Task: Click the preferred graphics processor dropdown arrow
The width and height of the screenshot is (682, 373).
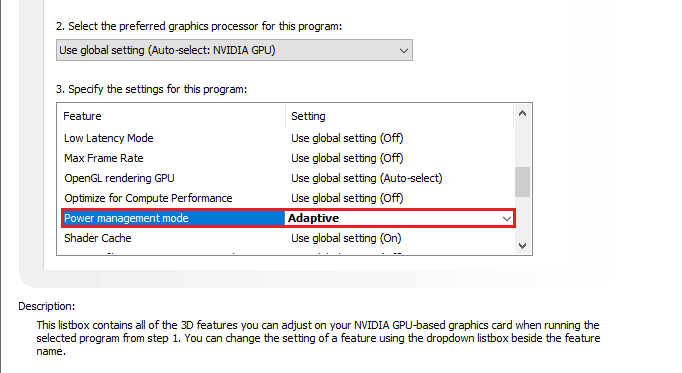Action: (404, 51)
